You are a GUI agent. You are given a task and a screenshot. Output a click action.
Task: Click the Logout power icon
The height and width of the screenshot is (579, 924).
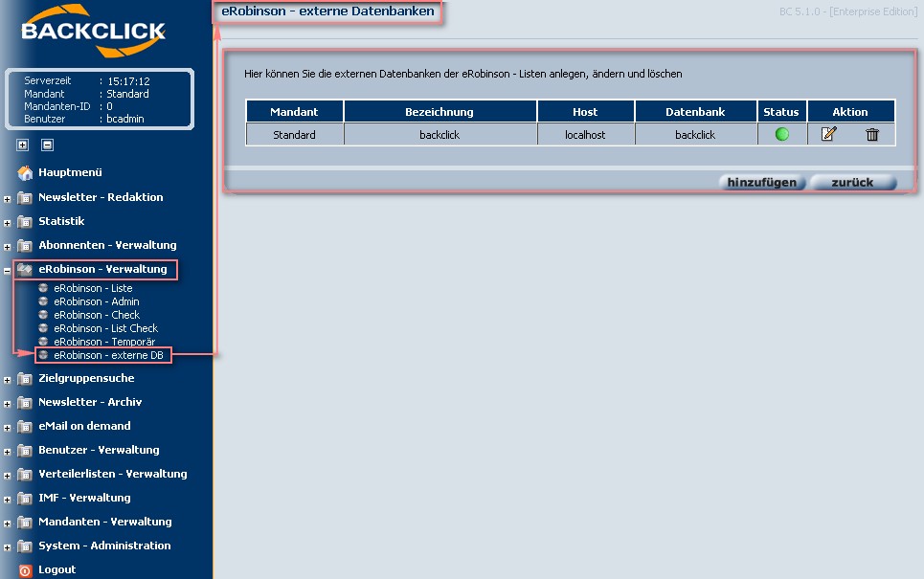tap(25, 570)
